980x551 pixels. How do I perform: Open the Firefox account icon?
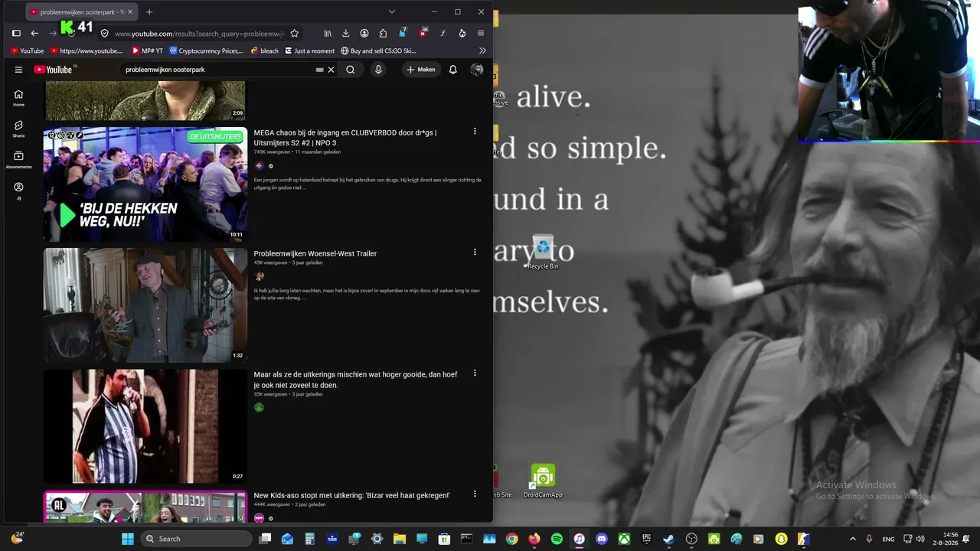coord(364,34)
